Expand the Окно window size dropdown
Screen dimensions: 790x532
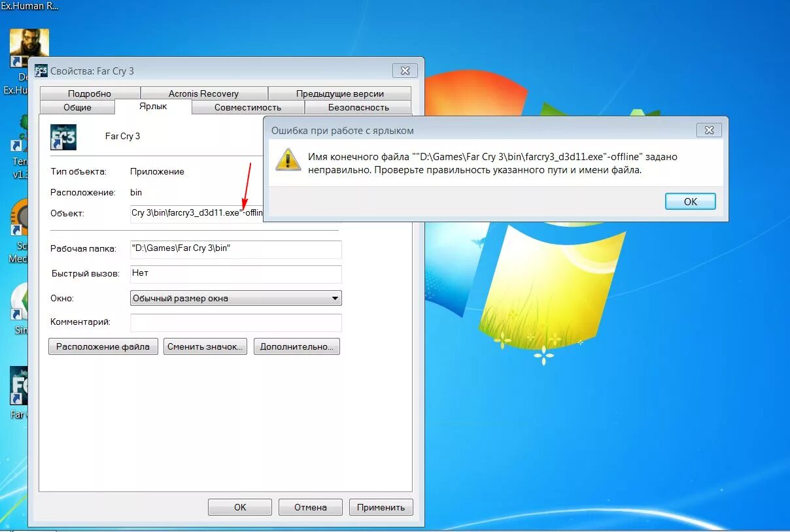[236, 298]
